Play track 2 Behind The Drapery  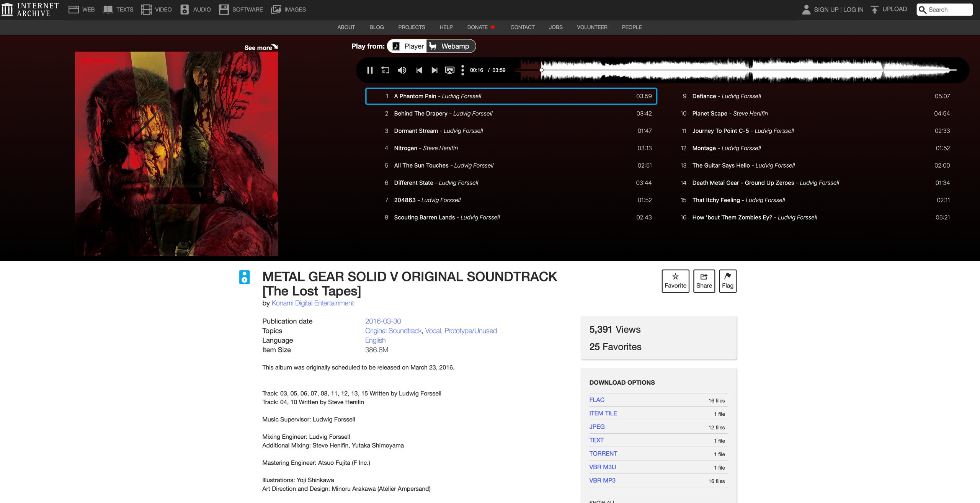point(511,113)
